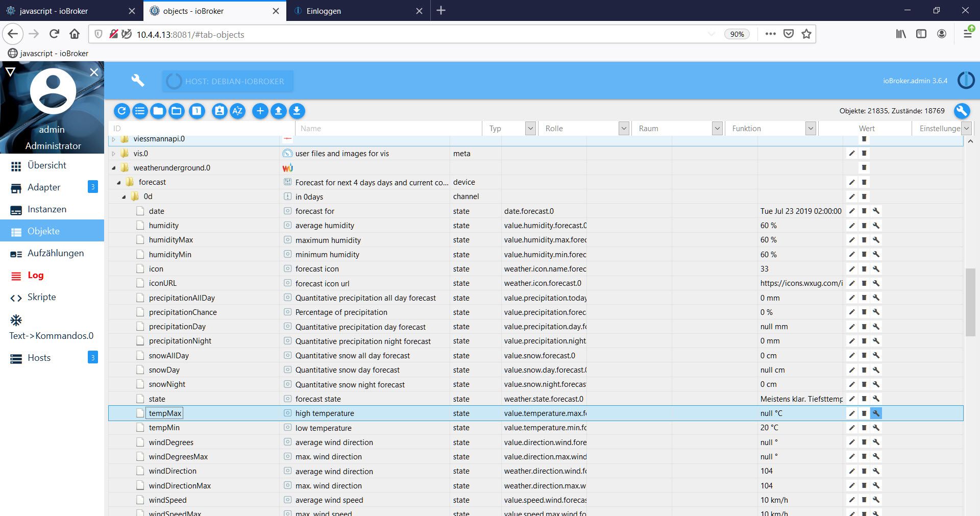Expand the viessmannapi.0 node
980x516 pixels.
pyautogui.click(x=113, y=139)
